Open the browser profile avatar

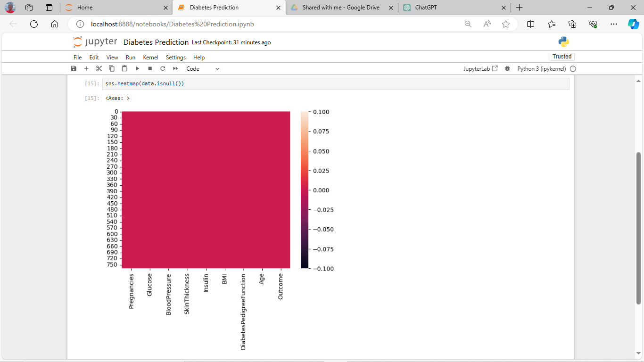[x=10, y=8]
